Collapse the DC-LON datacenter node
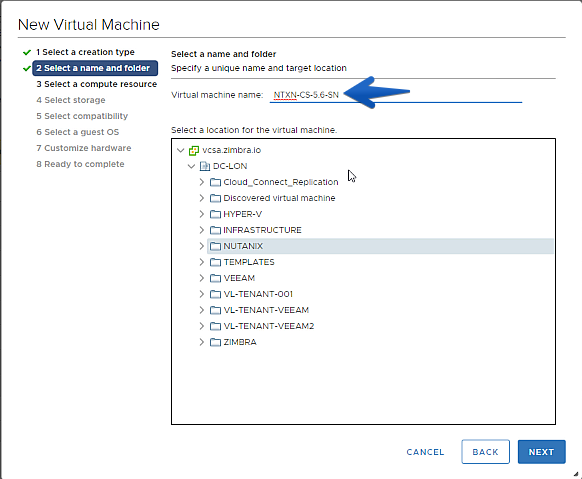The width and height of the screenshot is (582, 479). [x=192, y=166]
